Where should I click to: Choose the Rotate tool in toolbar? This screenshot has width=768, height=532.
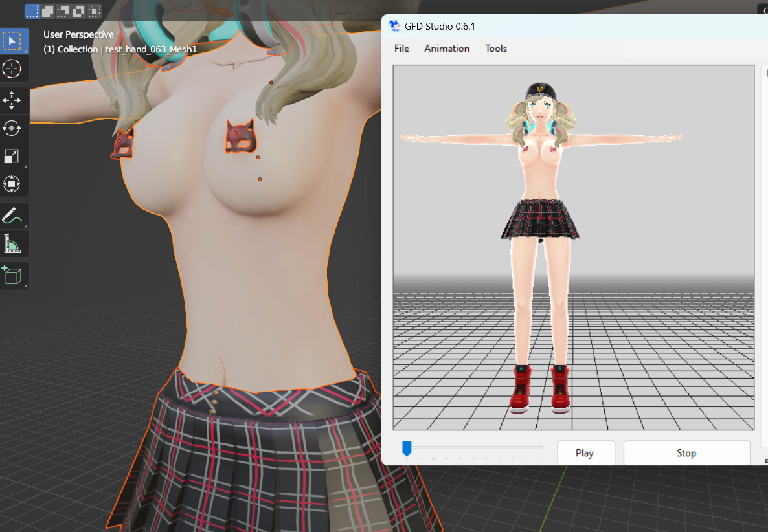[12, 128]
